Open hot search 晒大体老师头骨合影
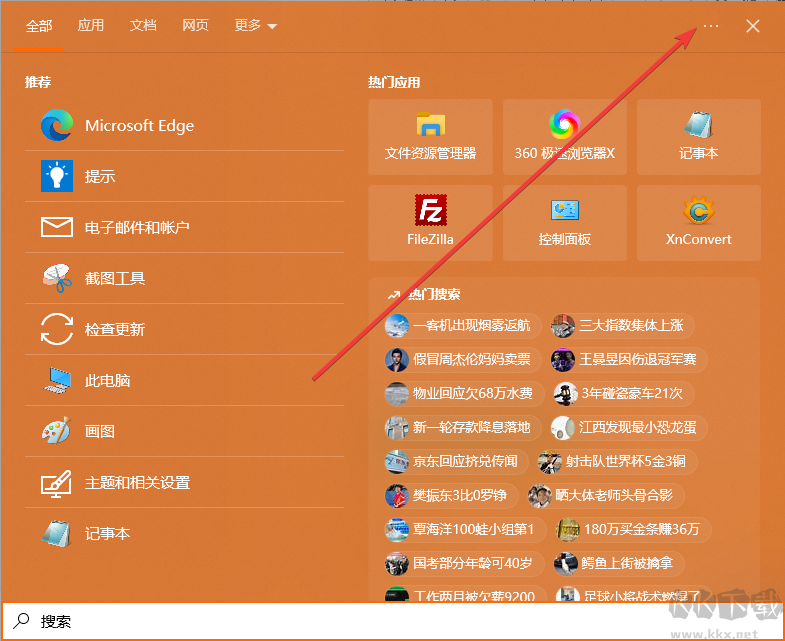 pyautogui.click(x=606, y=496)
